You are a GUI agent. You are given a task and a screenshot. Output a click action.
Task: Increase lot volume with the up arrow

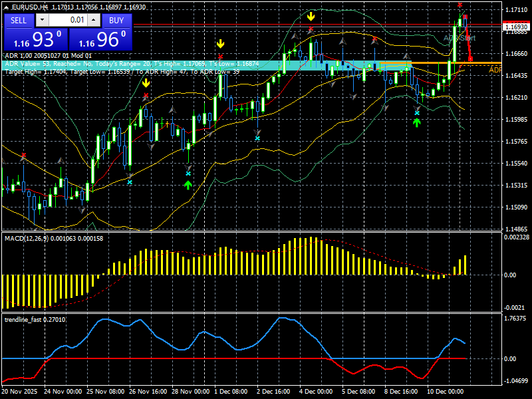[x=93, y=20]
